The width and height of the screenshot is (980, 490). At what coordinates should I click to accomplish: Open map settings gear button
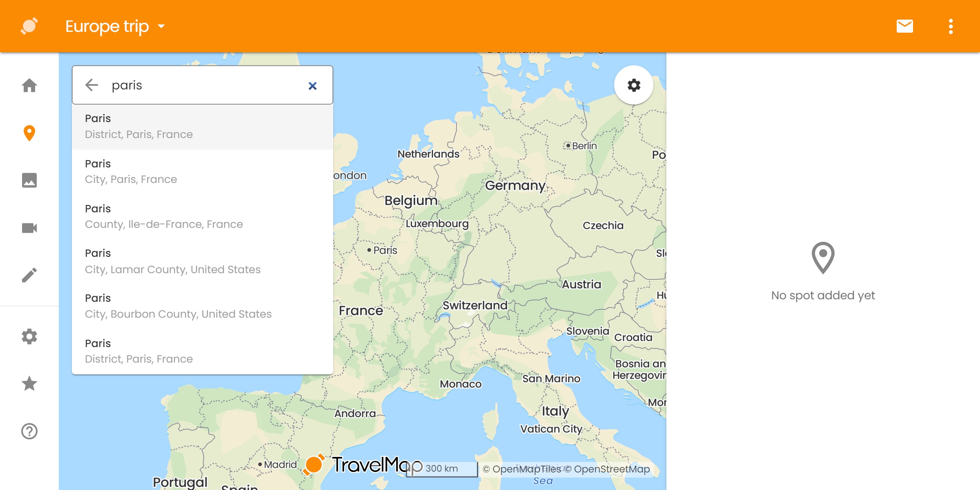coord(634,85)
